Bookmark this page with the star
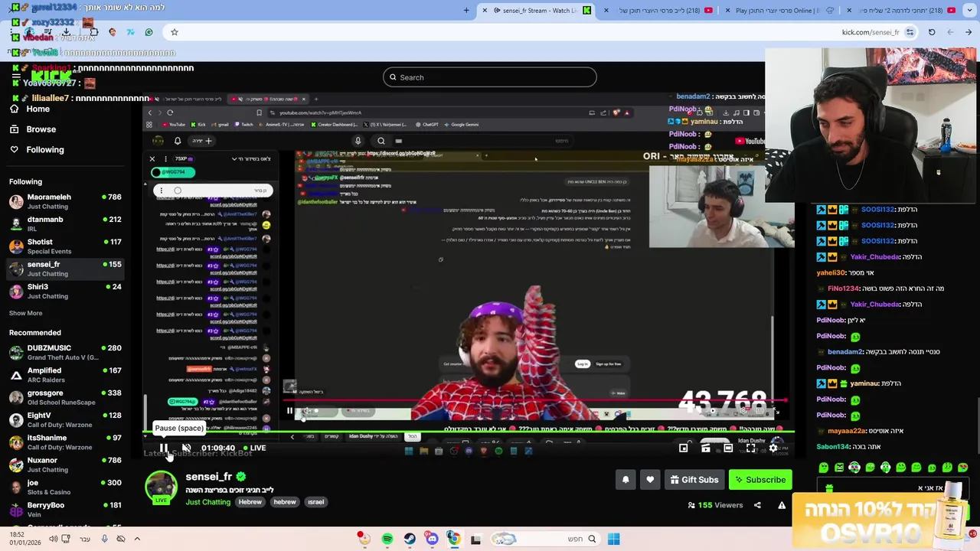The height and width of the screenshot is (551, 980). coord(175,32)
